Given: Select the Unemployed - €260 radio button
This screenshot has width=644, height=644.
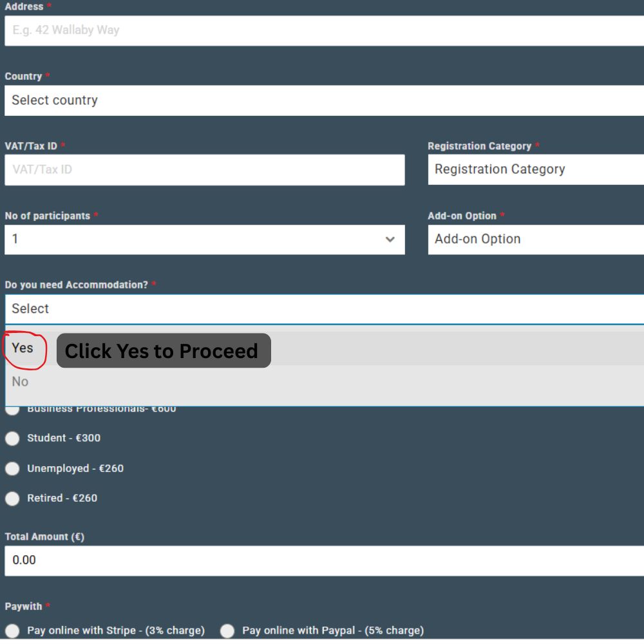Looking at the screenshot, I should pos(12,469).
